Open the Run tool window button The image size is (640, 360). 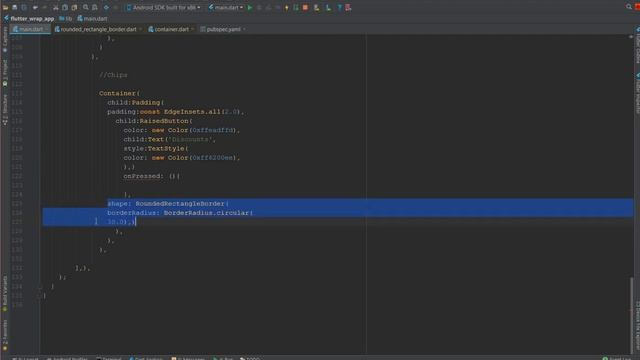click(x=223, y=358)
